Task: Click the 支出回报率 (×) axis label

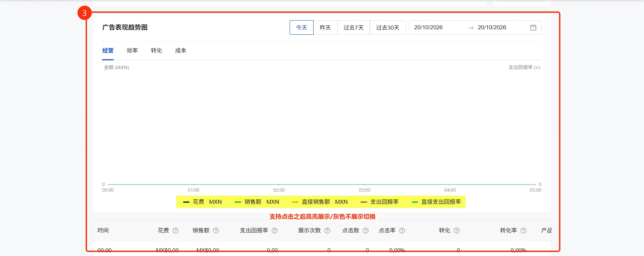Action: (524, 67)
